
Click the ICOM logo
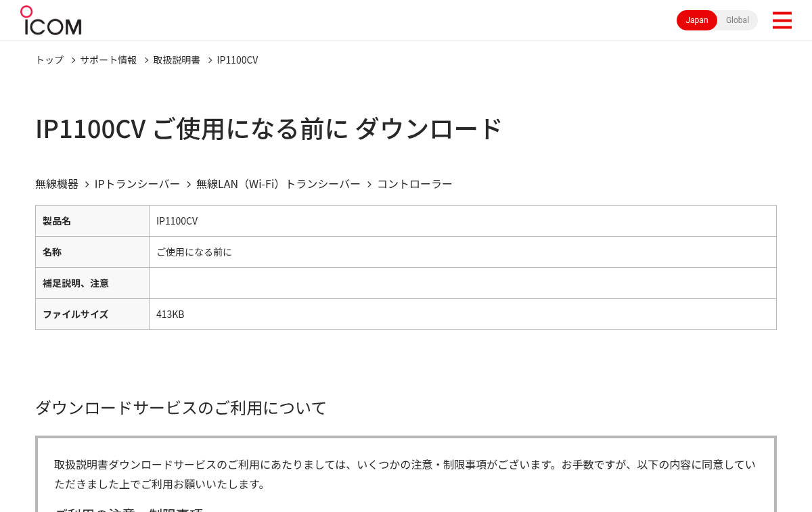[51, 20]
